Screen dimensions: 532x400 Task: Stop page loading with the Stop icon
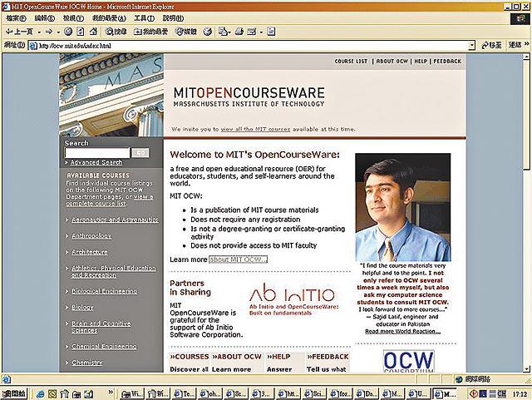click(68, 32)
